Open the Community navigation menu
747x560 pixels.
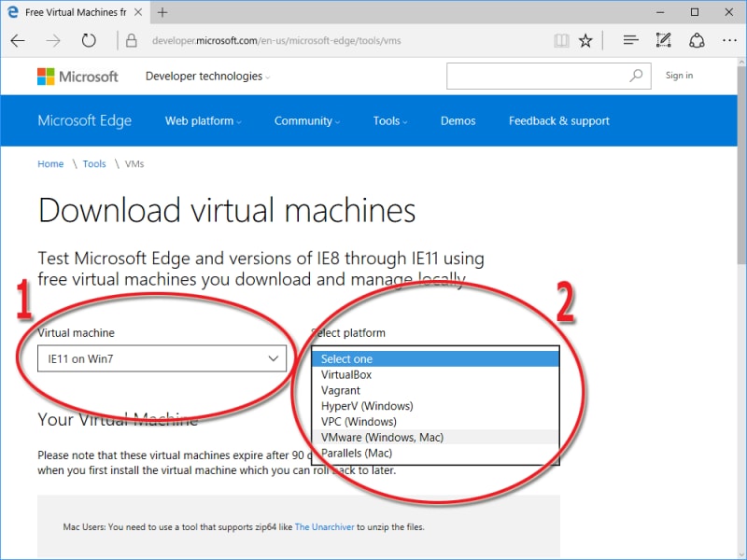click(306, 120)
